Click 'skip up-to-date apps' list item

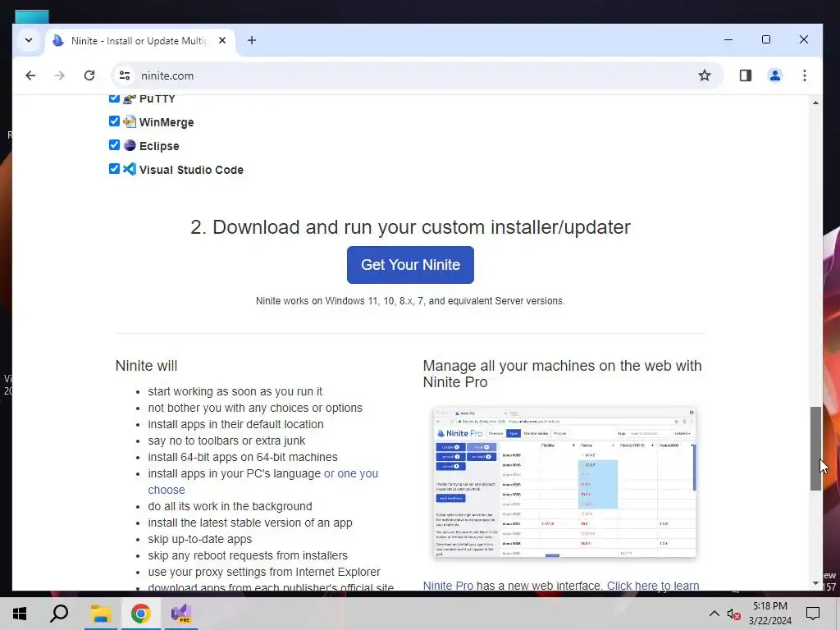pyautogui.click(x=200, y=540)
